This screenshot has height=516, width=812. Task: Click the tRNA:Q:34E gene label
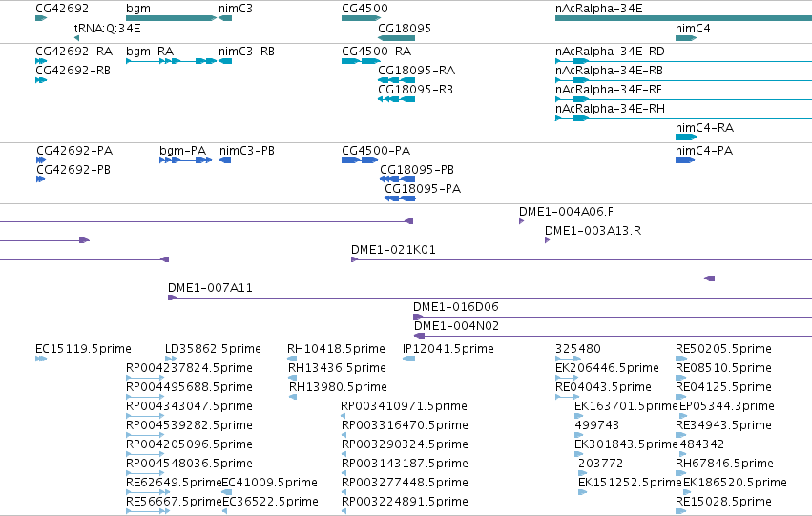point(107,29)
